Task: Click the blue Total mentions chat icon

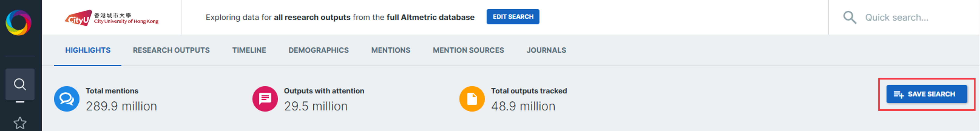Action: pyautogui.click(x=67, y=99)
